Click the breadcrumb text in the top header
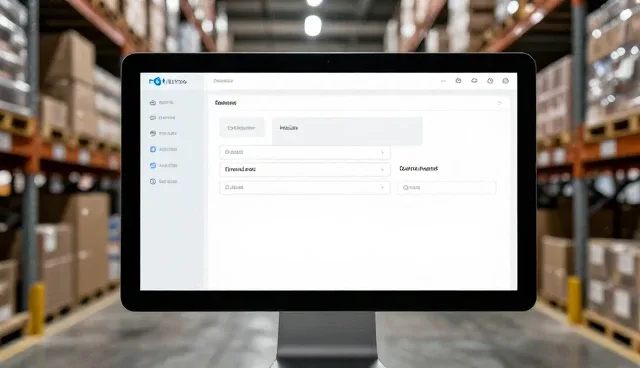 [x=223, y=81]
